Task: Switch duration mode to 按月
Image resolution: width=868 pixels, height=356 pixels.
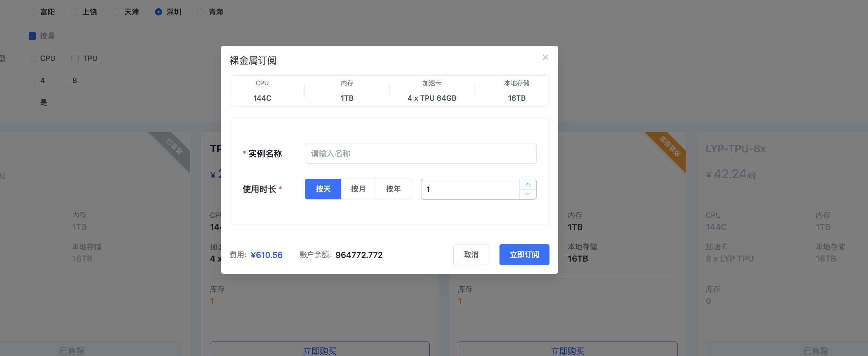Action: 359,189
